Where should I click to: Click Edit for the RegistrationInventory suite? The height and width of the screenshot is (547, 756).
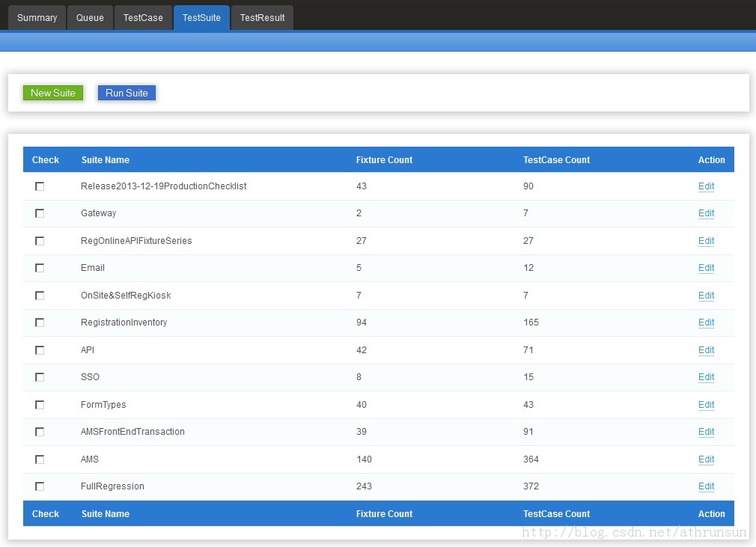pos(706,323)
